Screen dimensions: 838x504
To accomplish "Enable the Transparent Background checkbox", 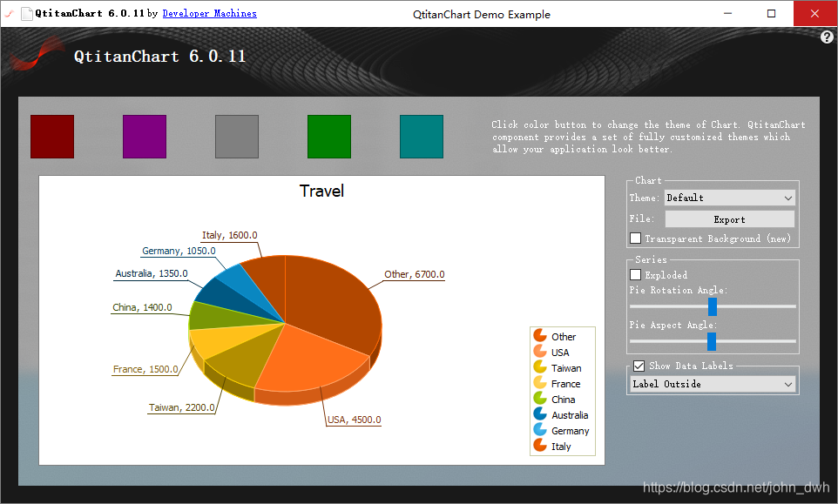I will 635,239.
